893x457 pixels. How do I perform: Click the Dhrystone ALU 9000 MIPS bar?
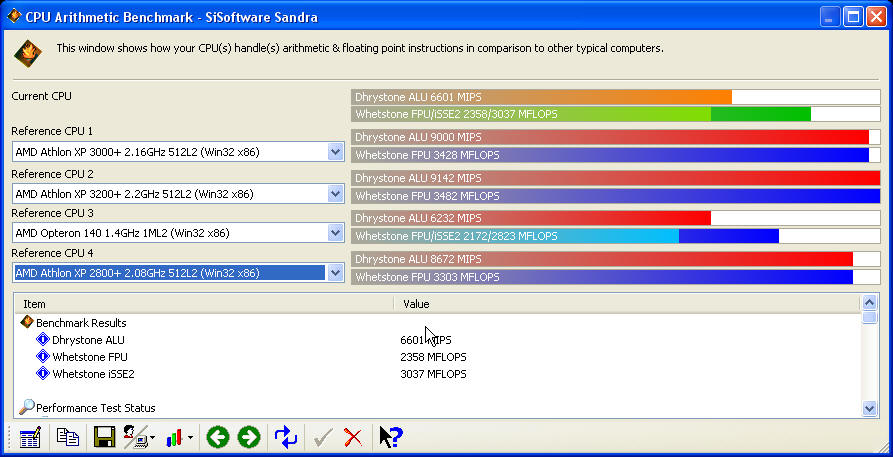(x=616, y=137)
